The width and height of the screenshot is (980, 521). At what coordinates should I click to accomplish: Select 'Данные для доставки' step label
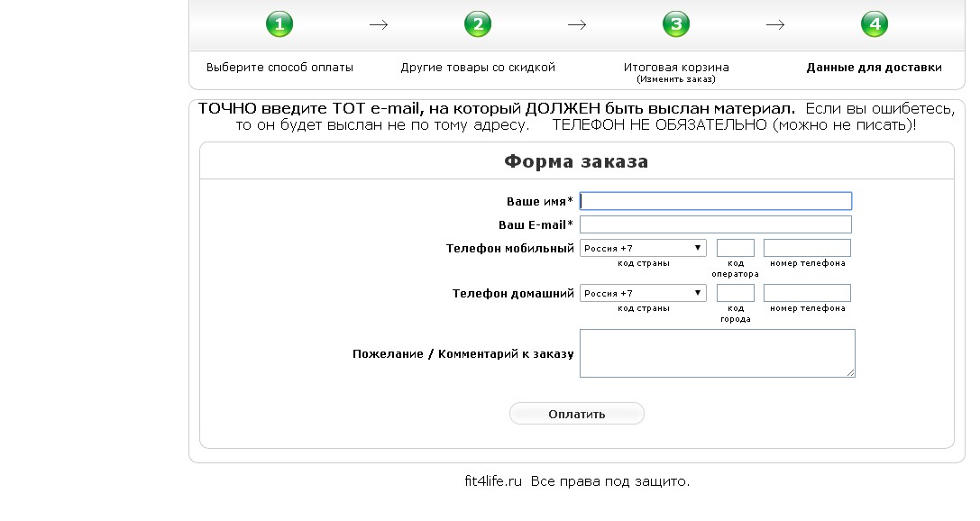coord(874,68)
